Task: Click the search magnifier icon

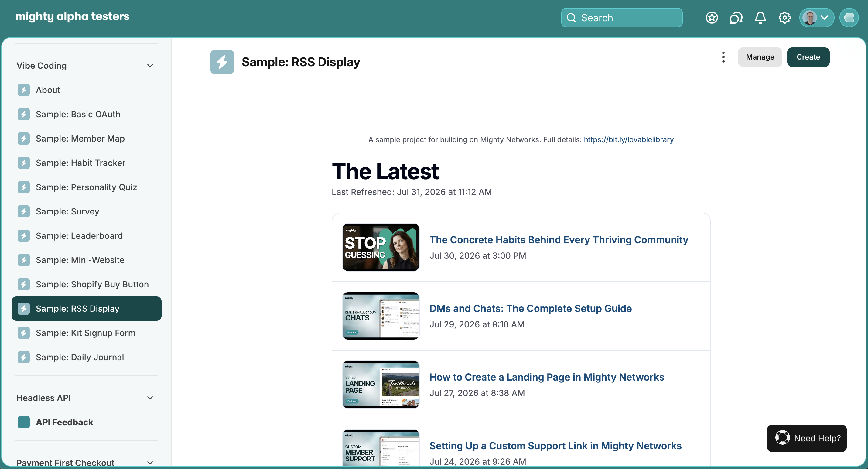Action: click(x=571, y=18)
